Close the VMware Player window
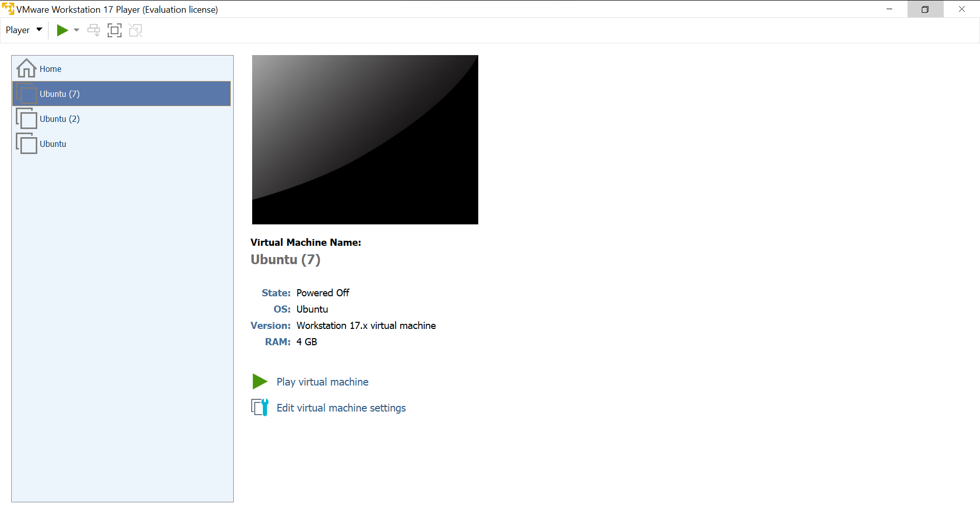Viewport: 980px width, 512px height. tap(962, 9)
